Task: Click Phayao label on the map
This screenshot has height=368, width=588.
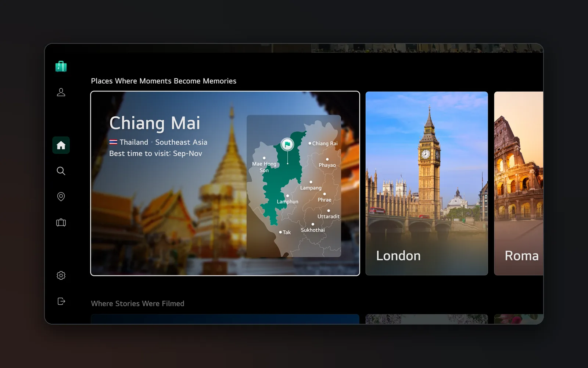Action: [x=327, y=165]
